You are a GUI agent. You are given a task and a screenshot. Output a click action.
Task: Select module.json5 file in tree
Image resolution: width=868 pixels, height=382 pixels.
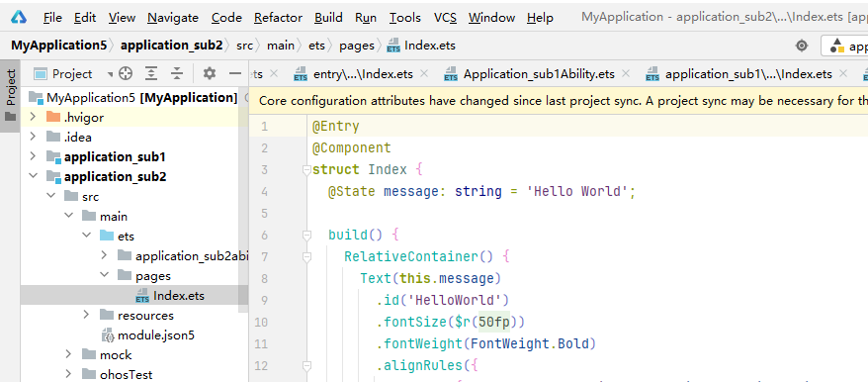[148, 334]
